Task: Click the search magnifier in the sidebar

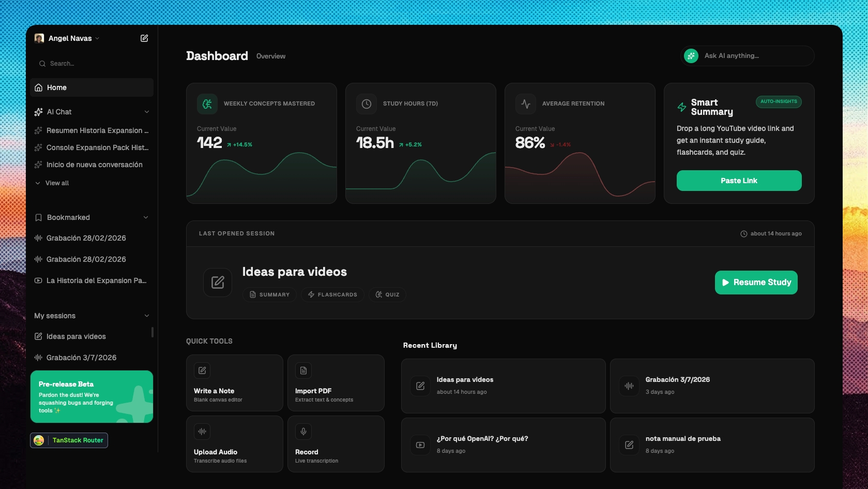Action: (42, 63)
